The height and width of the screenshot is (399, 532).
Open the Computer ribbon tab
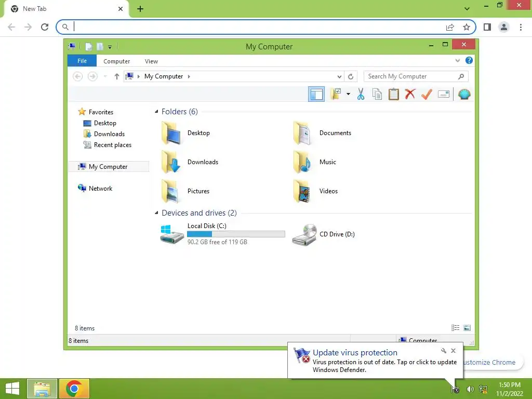(117, 61)
